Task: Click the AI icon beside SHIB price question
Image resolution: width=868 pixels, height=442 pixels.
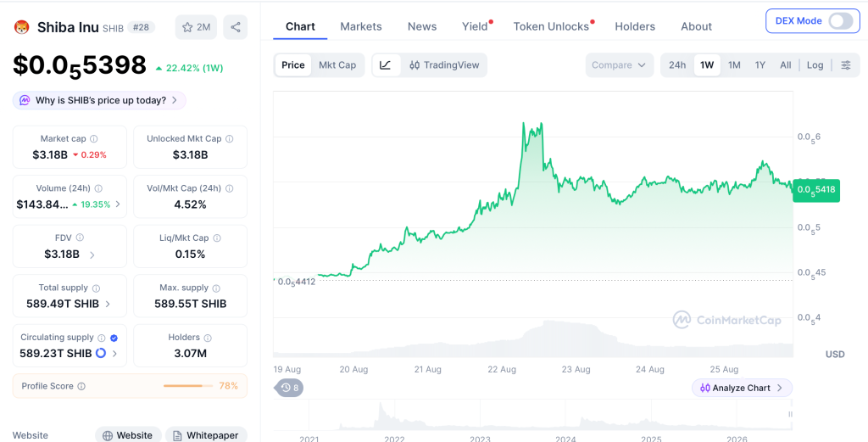Action: tap(25, 100)
